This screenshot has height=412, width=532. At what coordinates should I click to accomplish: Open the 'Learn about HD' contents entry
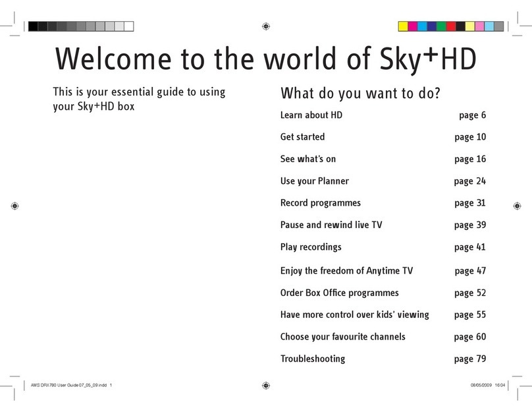coord(311,115)
